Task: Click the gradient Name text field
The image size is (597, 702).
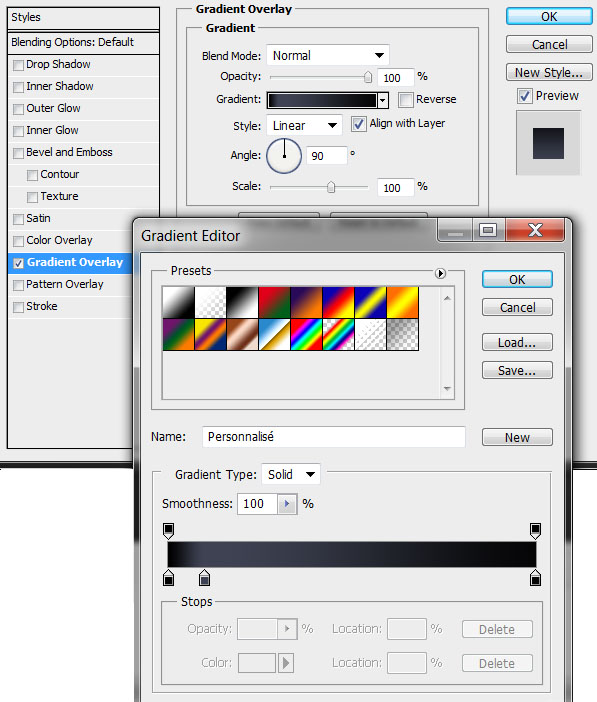Action: tap(334, 437)
